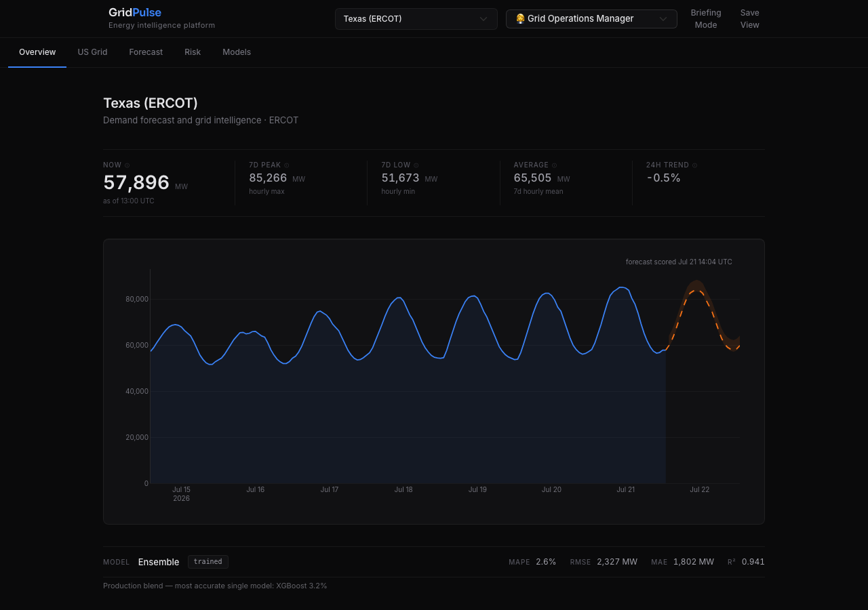Click the Jul 22 x-axis label
The width and height of the screenshot is (868, 610).
click(x=700, y=489)
